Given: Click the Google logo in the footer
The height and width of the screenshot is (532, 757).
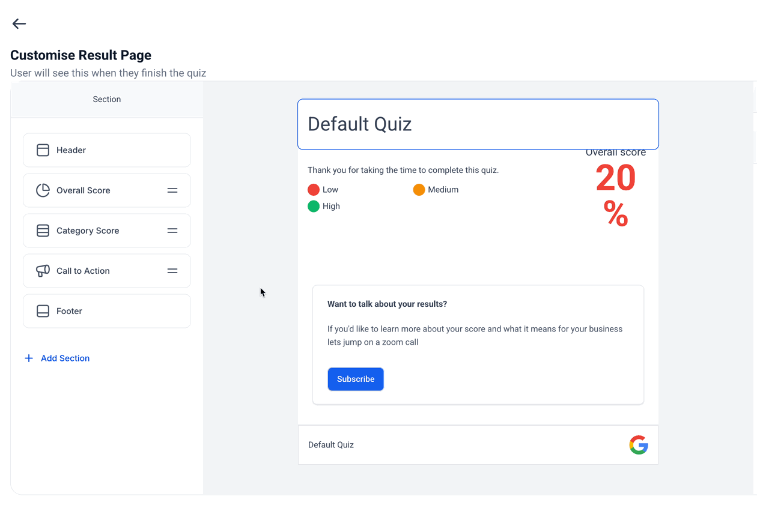Looking at the screenshot, I should tap(639, 445).
